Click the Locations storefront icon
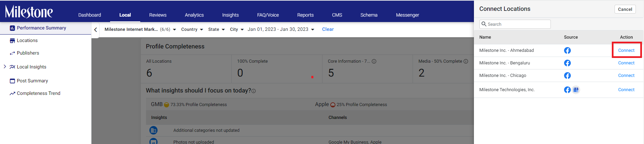 (12, 41)
